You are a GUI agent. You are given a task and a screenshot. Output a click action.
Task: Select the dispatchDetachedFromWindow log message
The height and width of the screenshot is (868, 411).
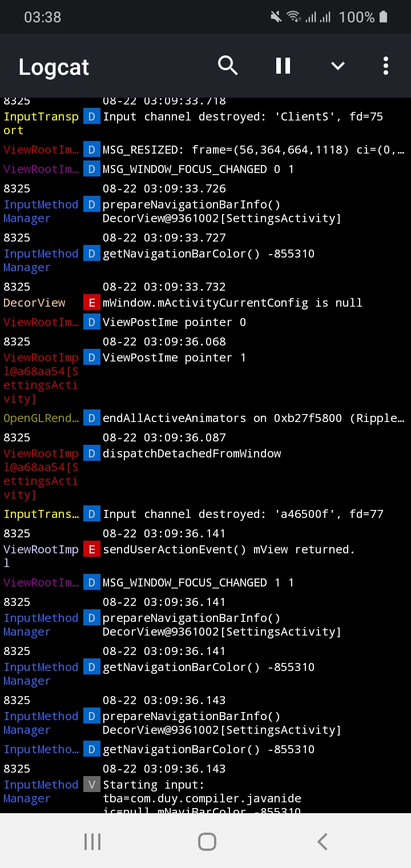tap(191, 453)
